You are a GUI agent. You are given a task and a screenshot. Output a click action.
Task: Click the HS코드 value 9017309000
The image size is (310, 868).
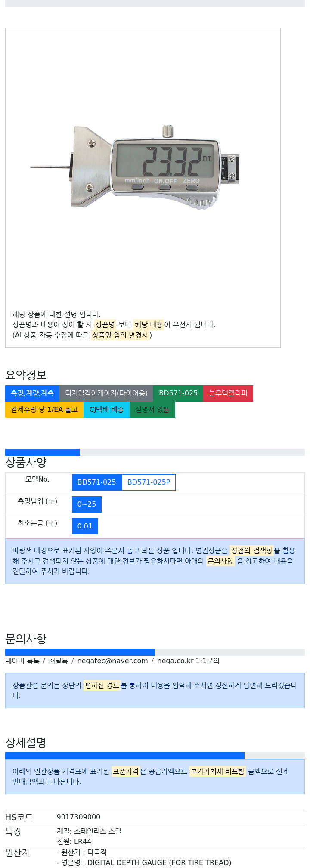tap(78, 817)
